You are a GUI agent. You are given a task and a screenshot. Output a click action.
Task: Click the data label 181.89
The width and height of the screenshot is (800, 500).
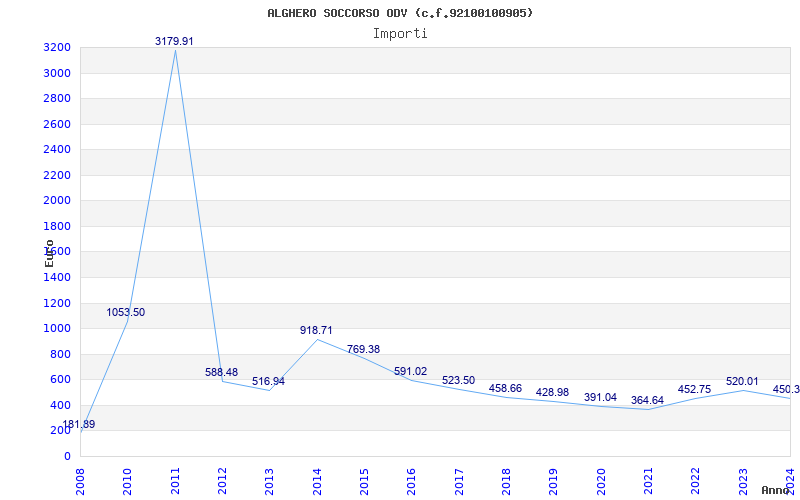click(79, 424)
